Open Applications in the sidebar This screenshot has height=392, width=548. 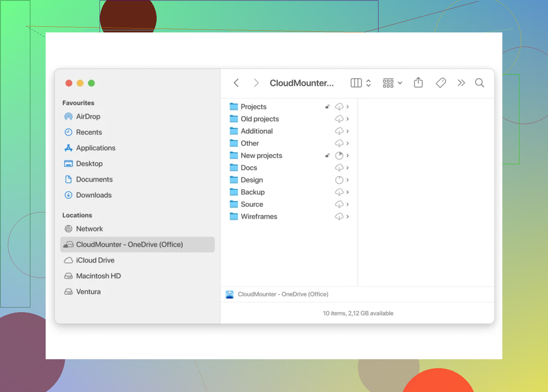tap(137, 148)
